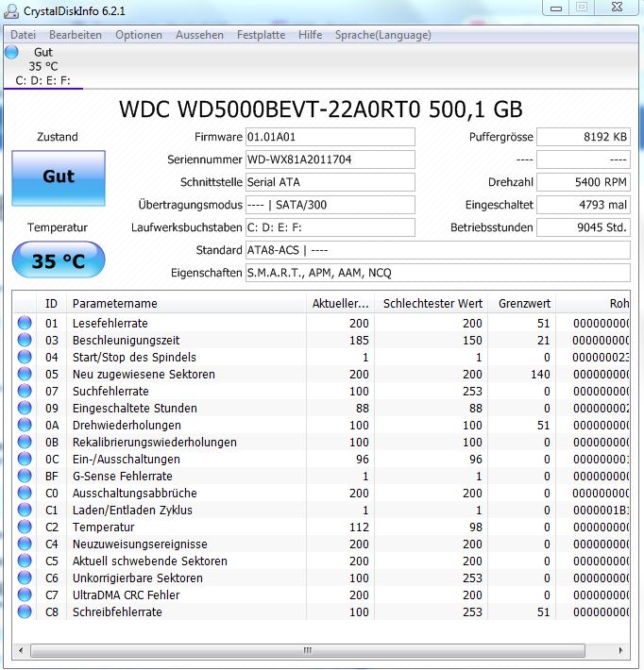
Task: Click the Seriennummer field WD-WX81A2011704
Action: coord(330,159)
